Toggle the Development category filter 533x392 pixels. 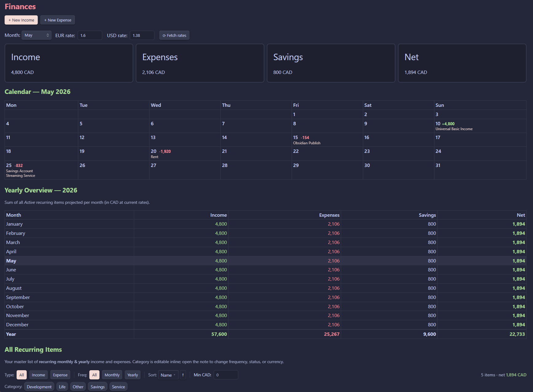(39, 387)
